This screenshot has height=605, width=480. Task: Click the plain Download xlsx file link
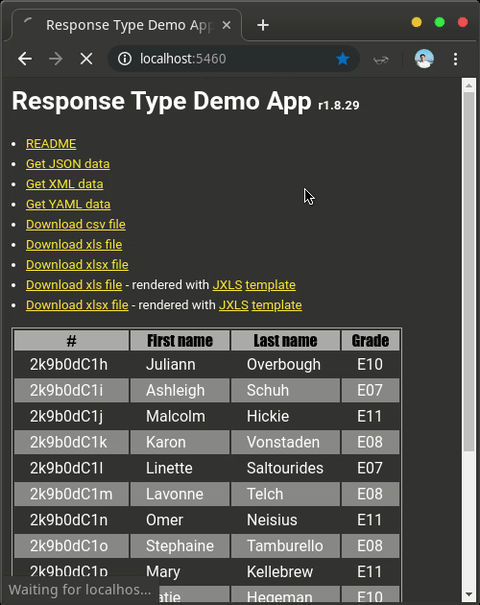coord(77,265)
